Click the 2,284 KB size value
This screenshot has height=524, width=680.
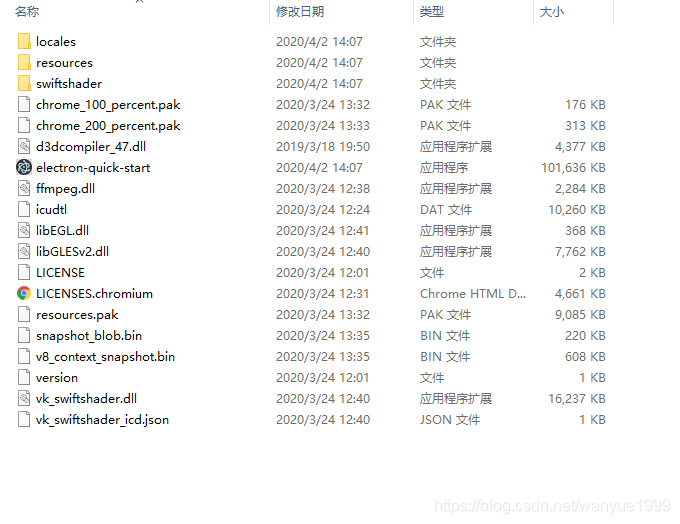coord(580,189)
